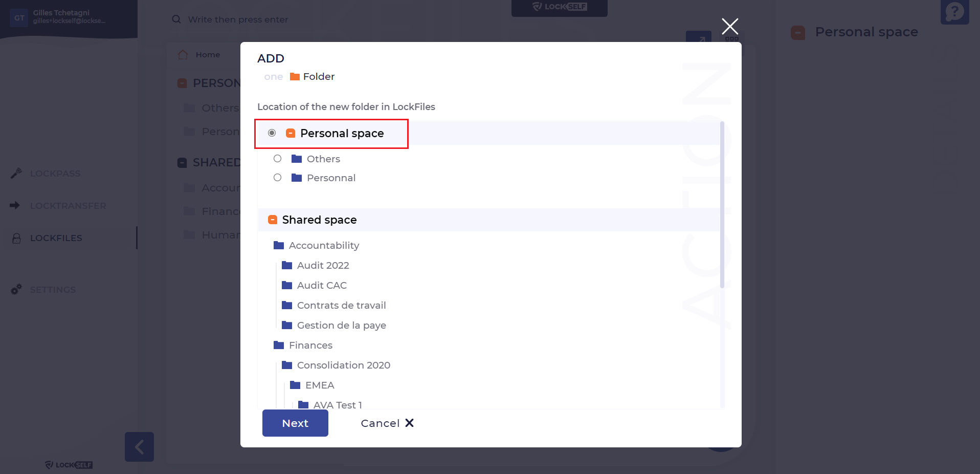Open SETTINGS in the sidebar
The image size is (980, 474).
coord(53,290)
